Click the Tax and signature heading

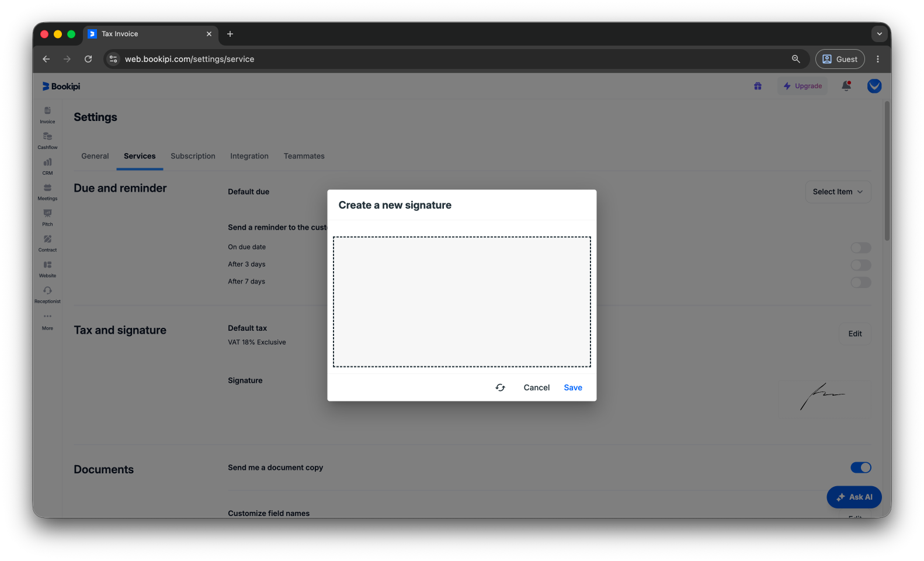coord(120,330)
